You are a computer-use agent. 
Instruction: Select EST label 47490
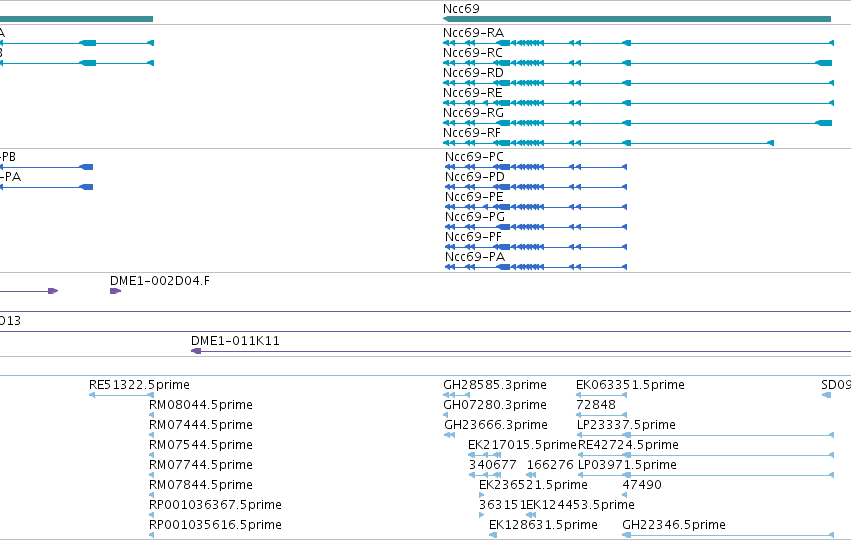click(642, 485)
